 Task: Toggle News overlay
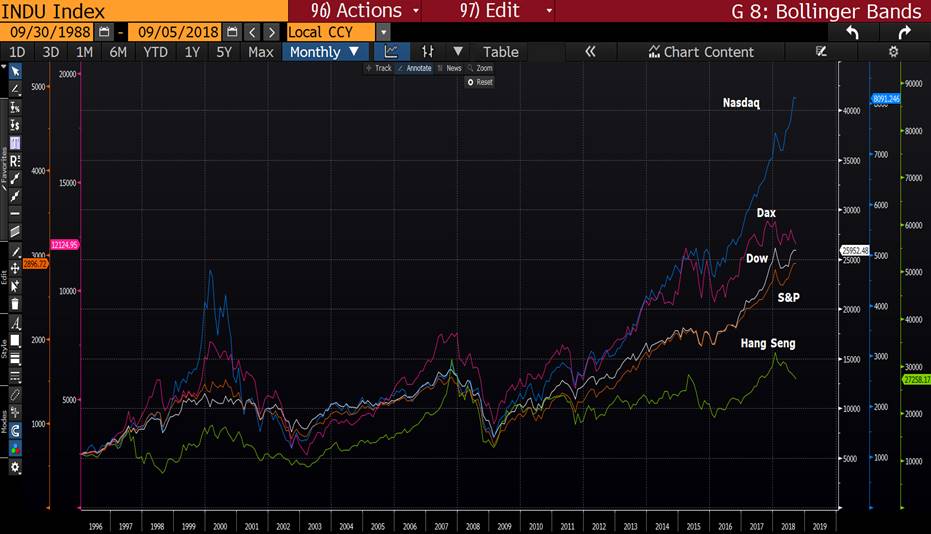click(449, 68)
